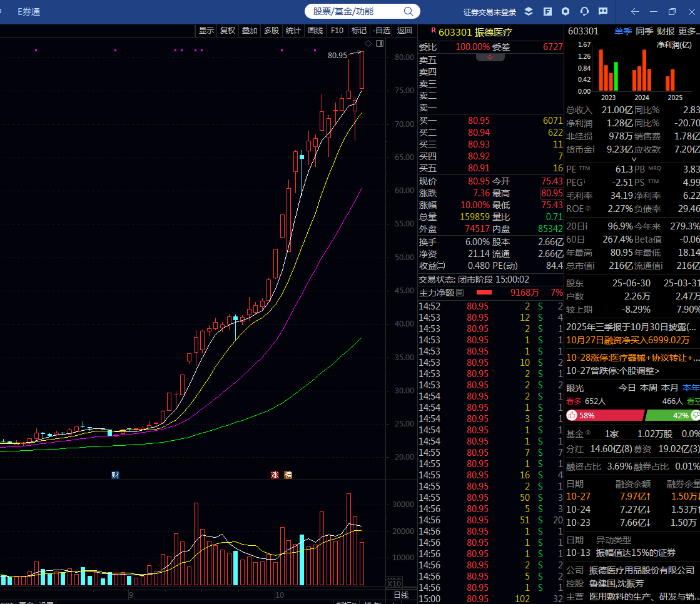Open 统计 toolbar item
700x604 pixels.
tap(293, 31)
